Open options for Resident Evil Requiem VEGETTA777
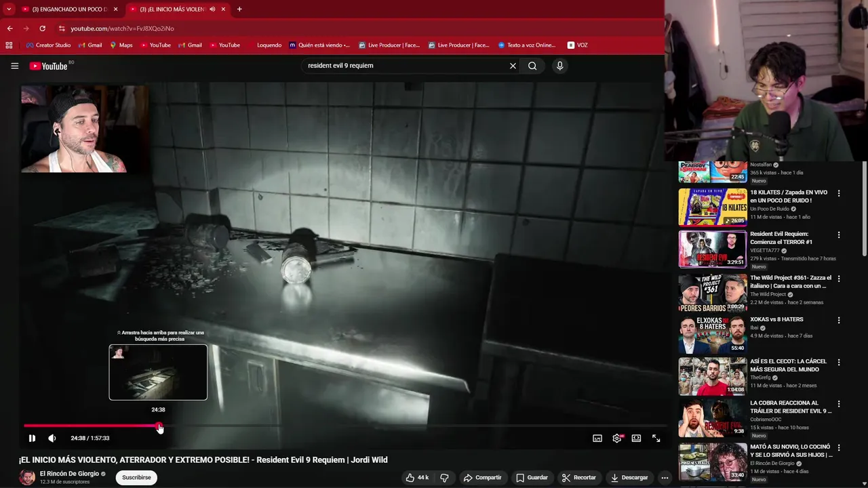 [838, 235]
